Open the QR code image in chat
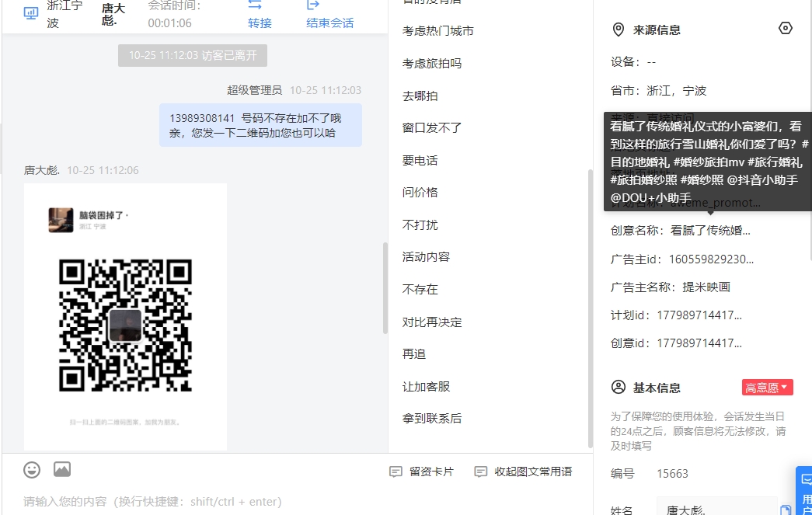Viewport: 812px width, 515px height. [x=125, y=316]
